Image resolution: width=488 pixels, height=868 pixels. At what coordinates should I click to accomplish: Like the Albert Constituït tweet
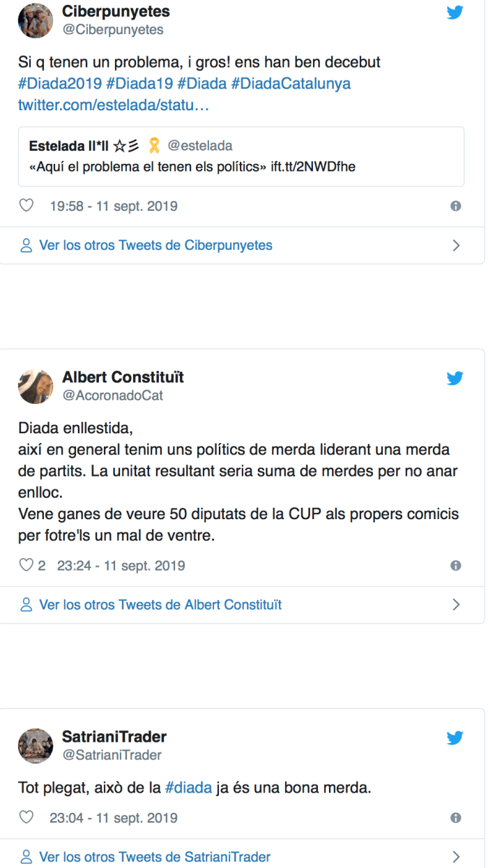26,566
